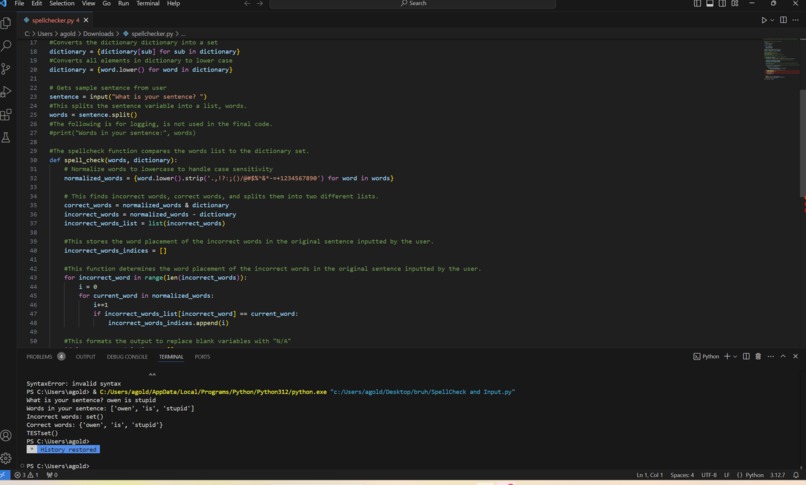The height and width of the screenshot is (485, 806).
Task: Open editor More Actions ellipsis
Action: click(x=796, y=20)
